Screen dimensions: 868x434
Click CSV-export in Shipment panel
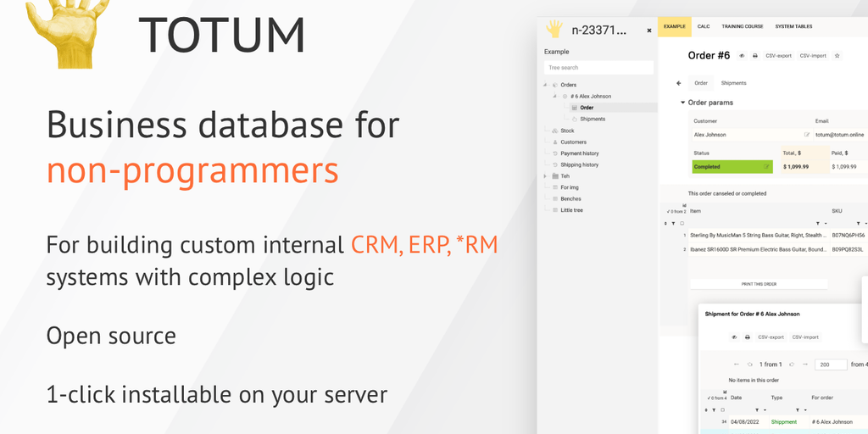point(771,337)
